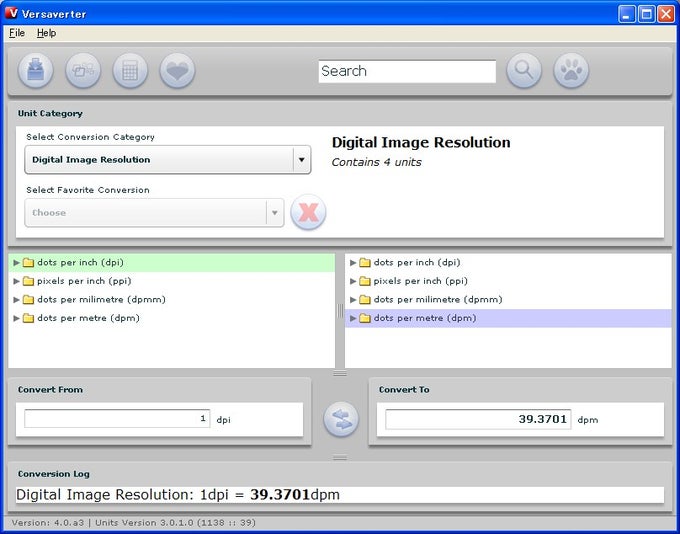Expand left dots per metre (dpm) arrow

tap(16, 318)
